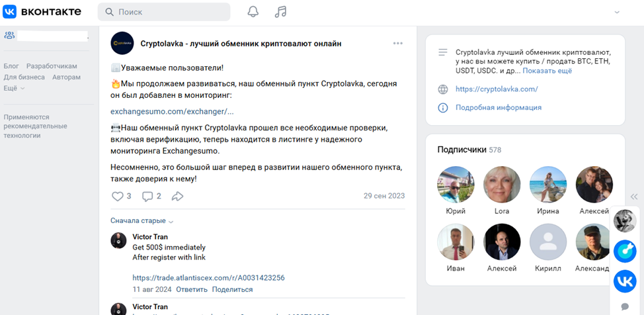Open the Cryptolavka post author title
Image resolution: width=644 pixels, height=315 pixels.
(x=241, y=44)
